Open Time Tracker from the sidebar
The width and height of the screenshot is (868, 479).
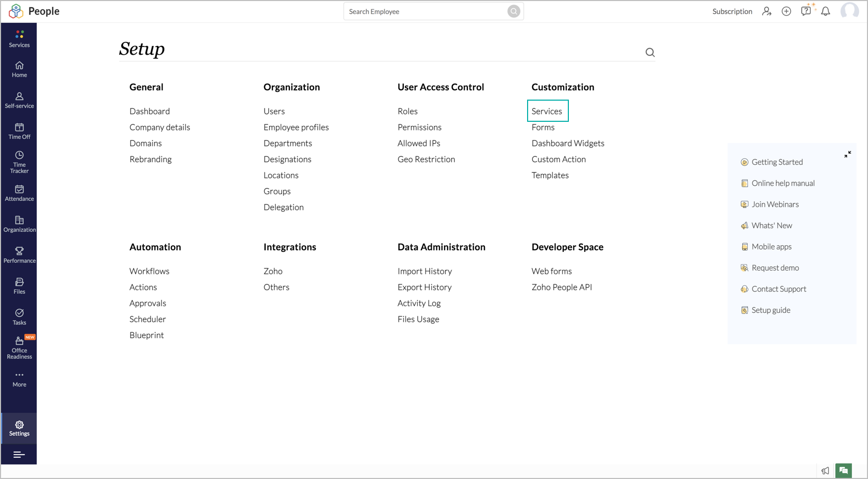tap(19, 162)
